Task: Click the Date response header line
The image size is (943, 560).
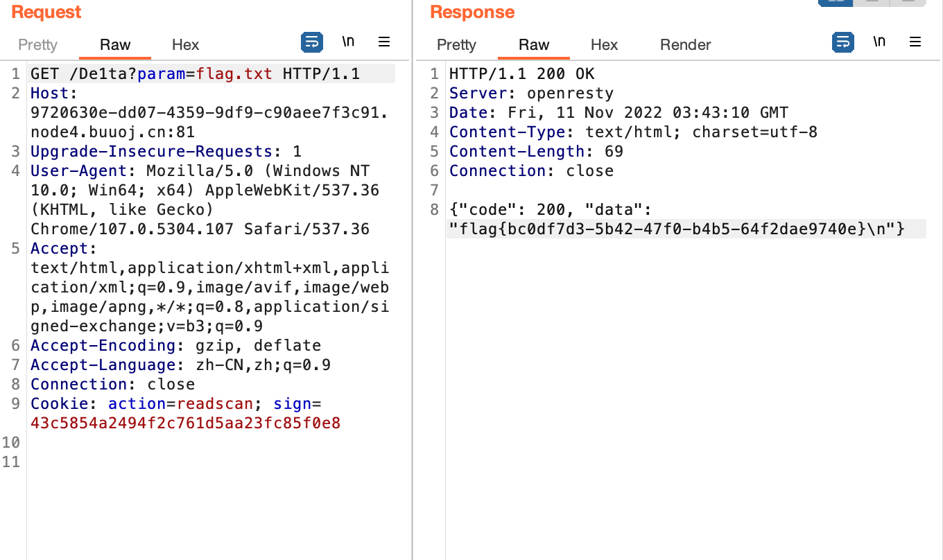Action: click(618, 112)
